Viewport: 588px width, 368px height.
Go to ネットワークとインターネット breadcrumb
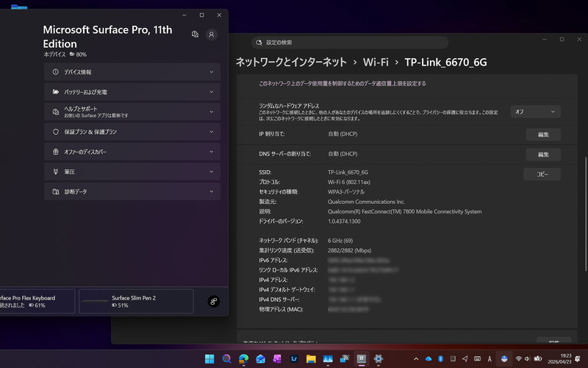291,62
